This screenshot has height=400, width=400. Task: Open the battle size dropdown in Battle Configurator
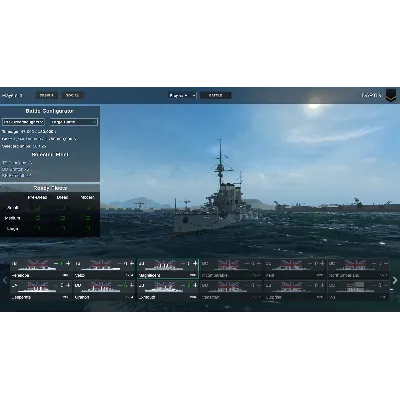pyautogui.click(x=74, y=122)
